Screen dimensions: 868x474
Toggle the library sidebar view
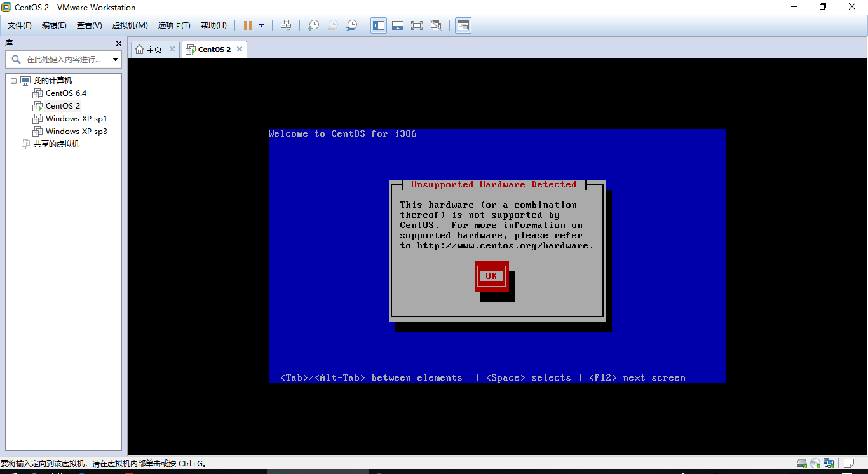pos(379,25)
